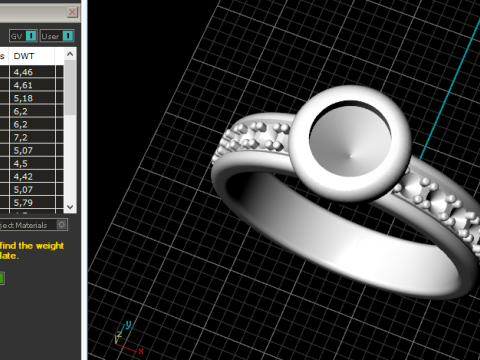Click the bezel setting on the ring
Screen dimensions: 480x360
(x=350, y=143)
